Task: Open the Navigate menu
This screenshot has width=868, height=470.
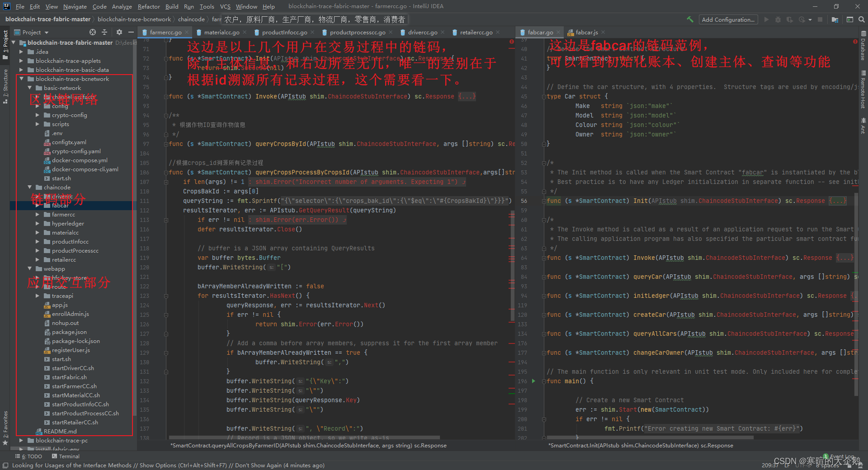Action: pos(75,6)
